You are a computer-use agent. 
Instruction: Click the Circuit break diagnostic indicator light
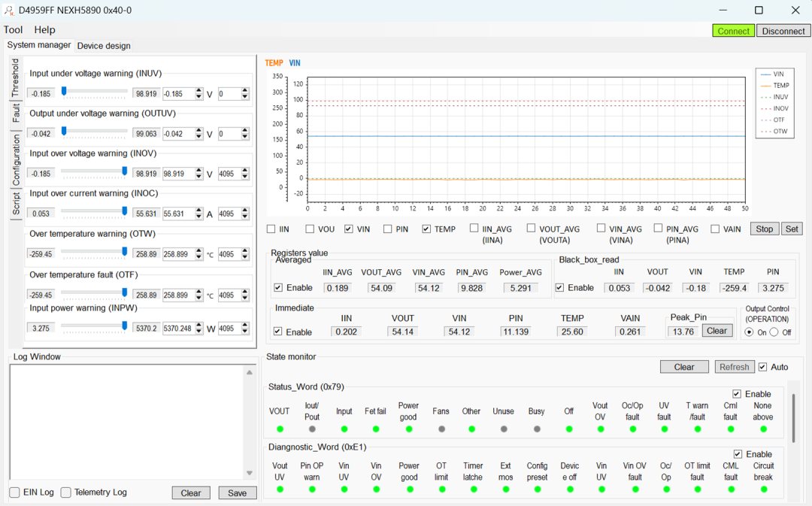pyautogui.click(x=763, y=489)
